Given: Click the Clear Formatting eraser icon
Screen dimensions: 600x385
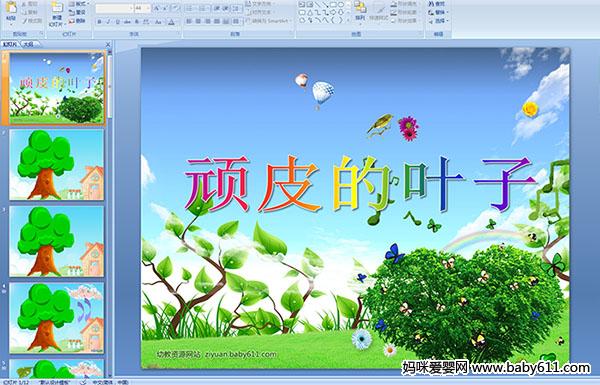Looking at the screenshot, I should tap(176, 8).
